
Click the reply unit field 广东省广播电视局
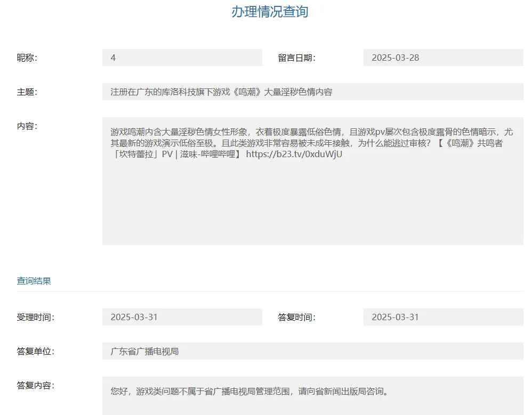click(x=313, y=351)
